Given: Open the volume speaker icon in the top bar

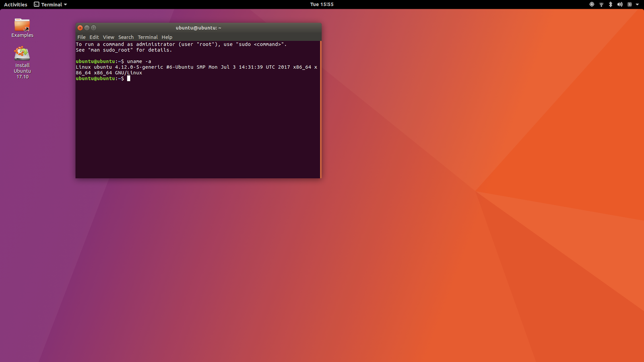Looking at the screenshot, I should click(620, 4).
